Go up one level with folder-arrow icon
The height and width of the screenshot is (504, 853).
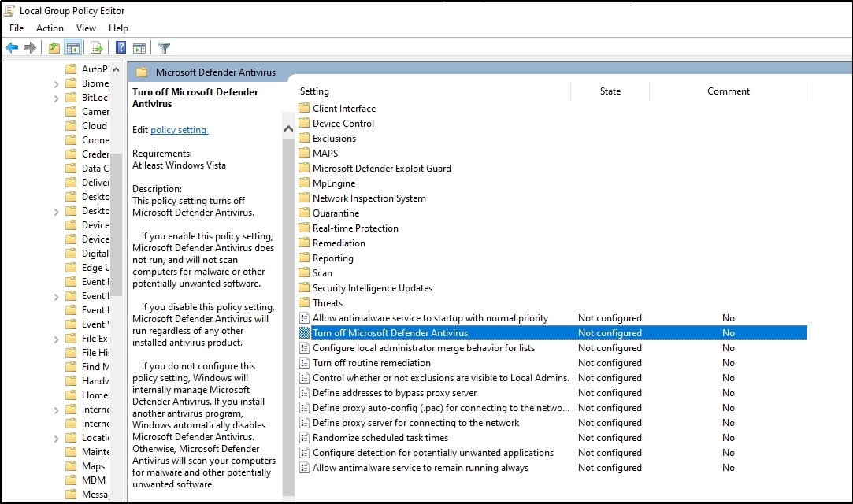pos(54,48)
